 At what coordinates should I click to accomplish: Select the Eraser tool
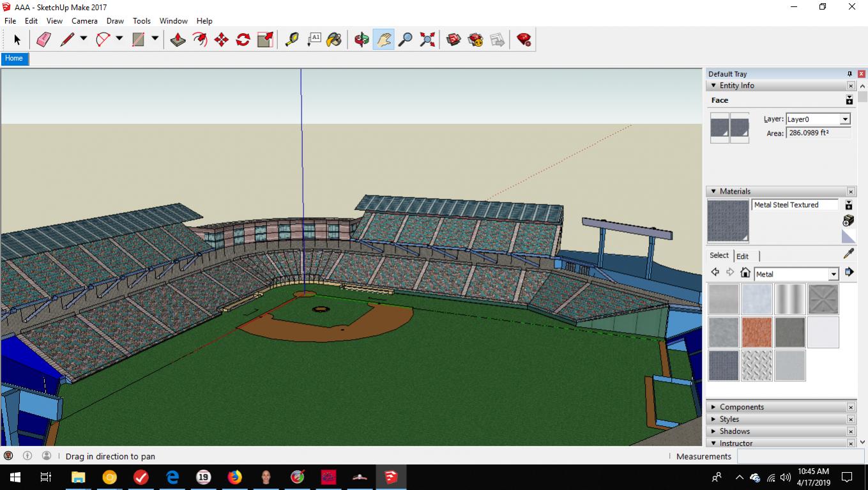(x=43, y=40)
